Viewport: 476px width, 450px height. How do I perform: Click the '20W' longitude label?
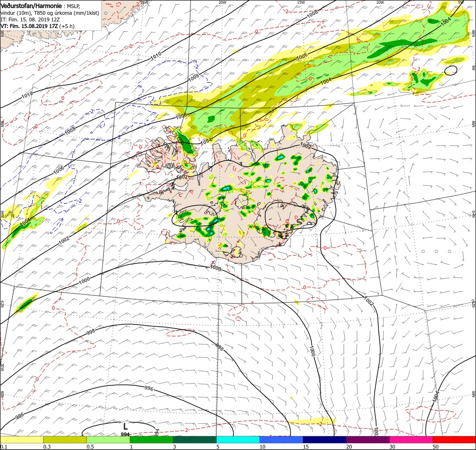(x=222, y=2)
